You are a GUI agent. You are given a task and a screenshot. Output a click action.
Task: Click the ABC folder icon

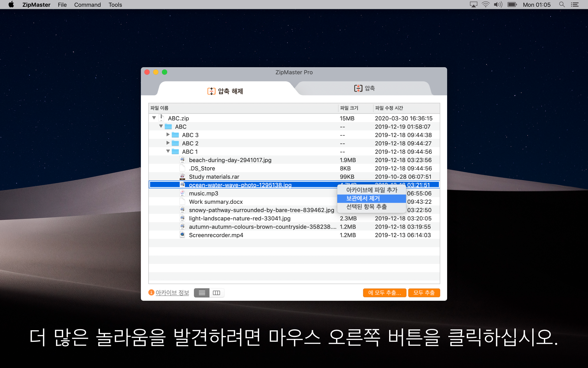[x=168, y=127]
